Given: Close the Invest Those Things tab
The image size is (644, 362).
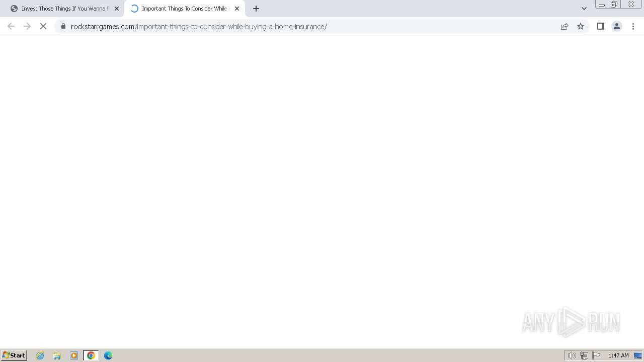Looking at the screenshot, I should (117, 9).
